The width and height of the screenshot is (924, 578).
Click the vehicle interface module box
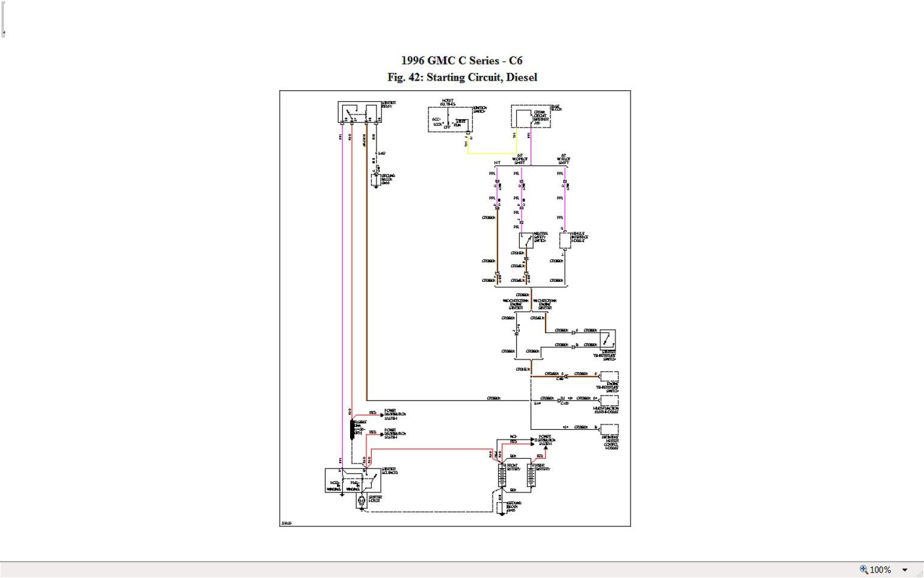[x=565, y=240]
